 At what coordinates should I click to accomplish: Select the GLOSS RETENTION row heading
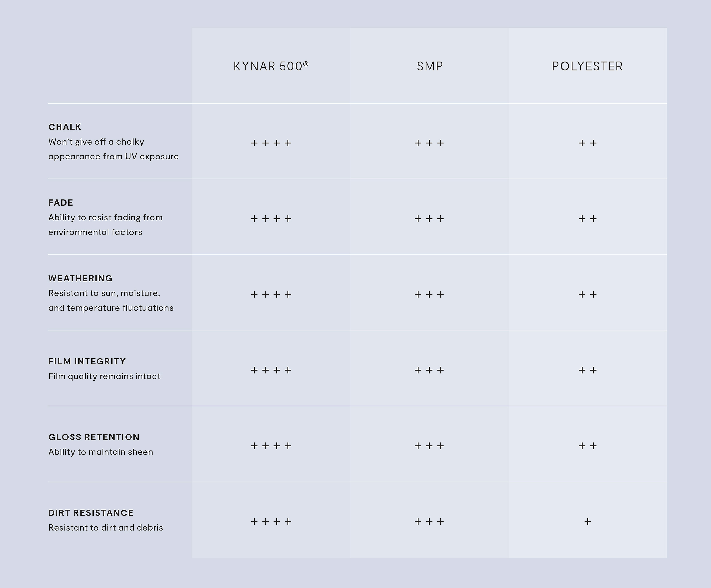pyautogui.click(x=94, y=437)
